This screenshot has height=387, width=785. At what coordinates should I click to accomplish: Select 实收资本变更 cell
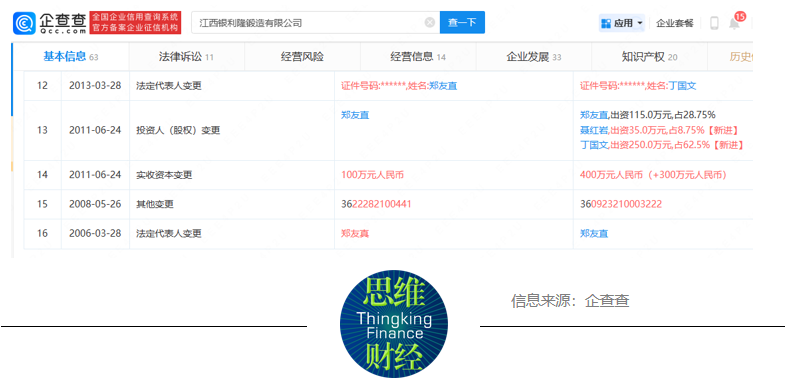[232, 175]
